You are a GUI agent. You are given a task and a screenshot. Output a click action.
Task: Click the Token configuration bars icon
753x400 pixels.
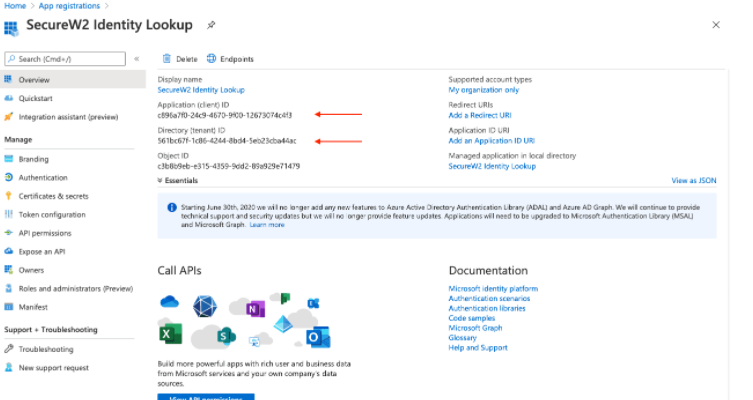[8, 214]
